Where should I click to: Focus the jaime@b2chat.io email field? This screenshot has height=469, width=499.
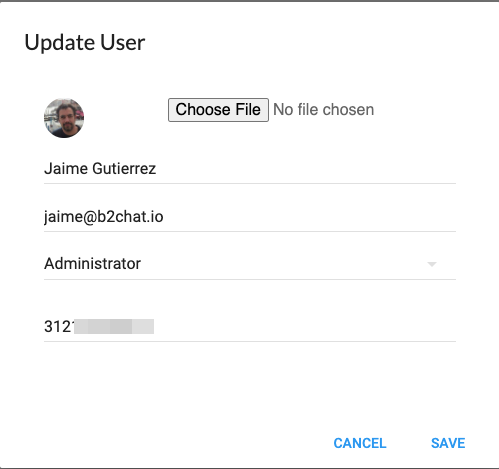pos(250,217)
